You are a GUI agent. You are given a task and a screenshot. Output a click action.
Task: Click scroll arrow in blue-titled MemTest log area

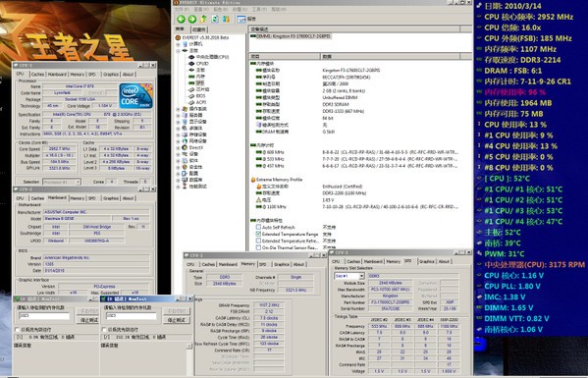189,346
